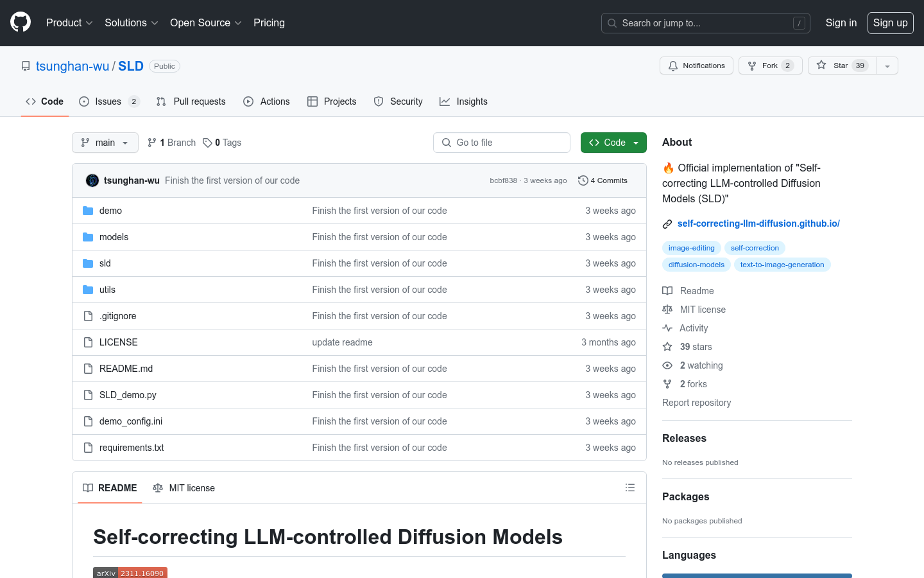
Task: Open the Solutions menu
Action: tap(130, 22)
